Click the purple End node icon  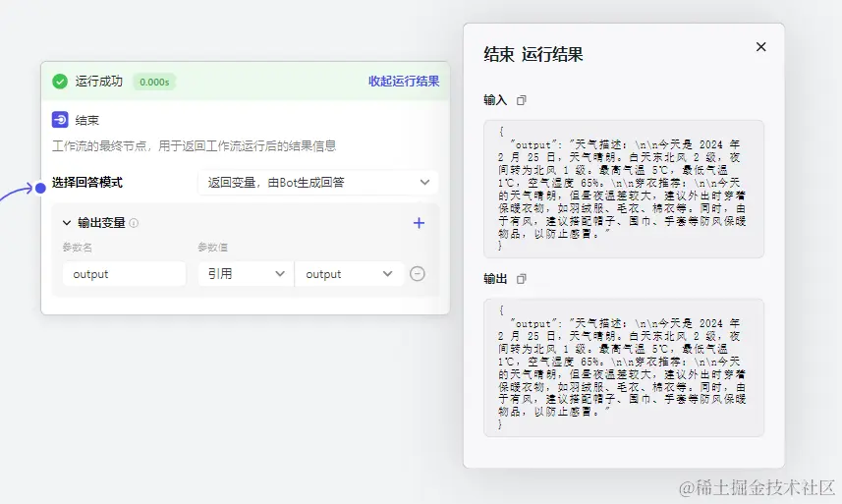click(60, 119)
